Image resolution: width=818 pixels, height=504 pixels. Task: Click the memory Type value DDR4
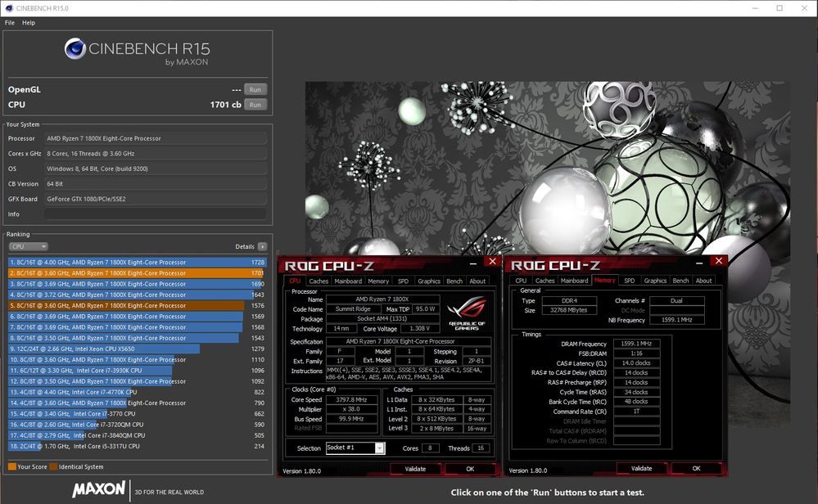(x=569, y=301)
